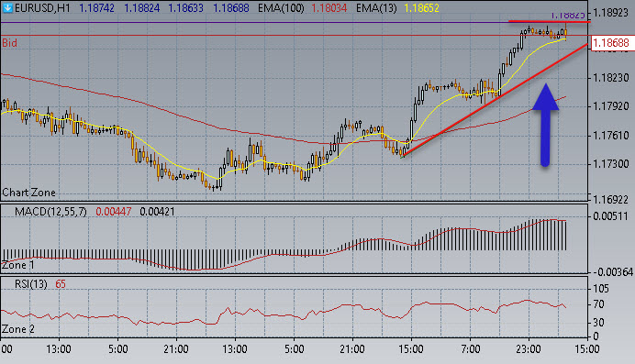The width and height of the screenshot is (635, 364).
Task: Click the EMA(100) indicator label
Action: coord(281,8)
